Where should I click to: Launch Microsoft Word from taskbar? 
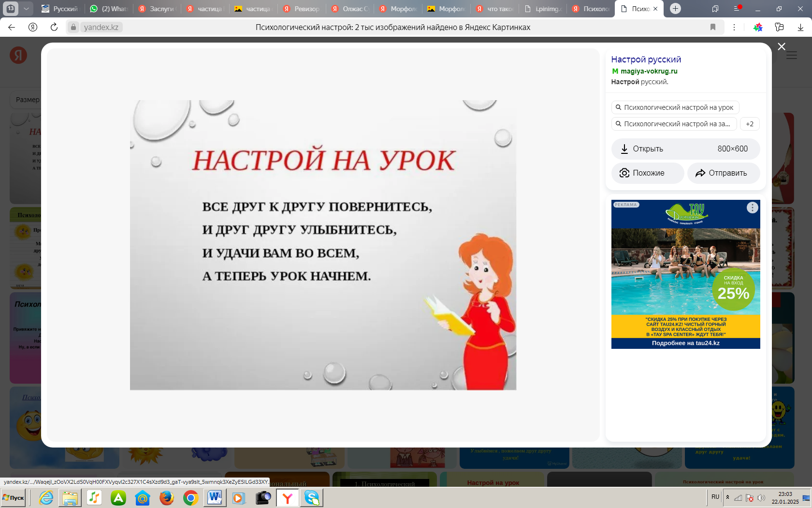tap(215, 497)
